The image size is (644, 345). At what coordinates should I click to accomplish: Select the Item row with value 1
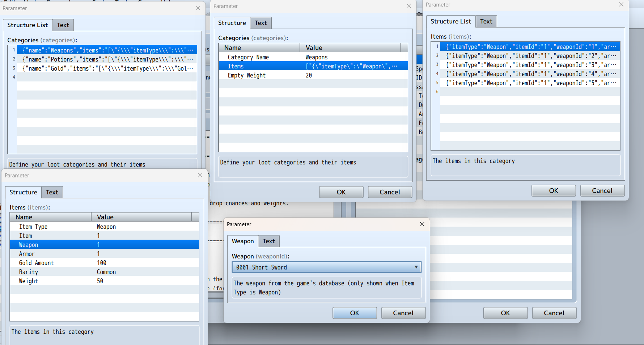pyautogui.click(x=105, y=236)
